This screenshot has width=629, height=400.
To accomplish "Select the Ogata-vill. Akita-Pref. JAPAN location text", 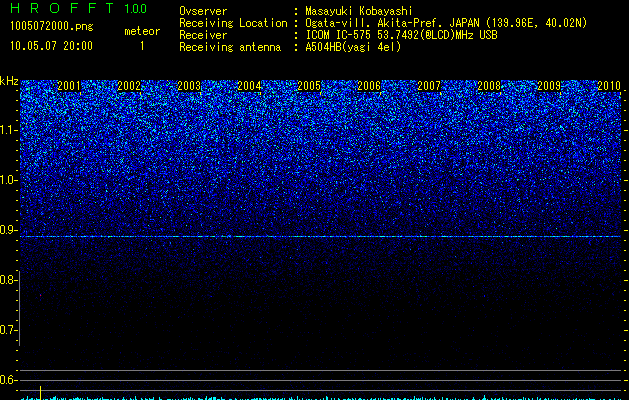I will [446, 23].
